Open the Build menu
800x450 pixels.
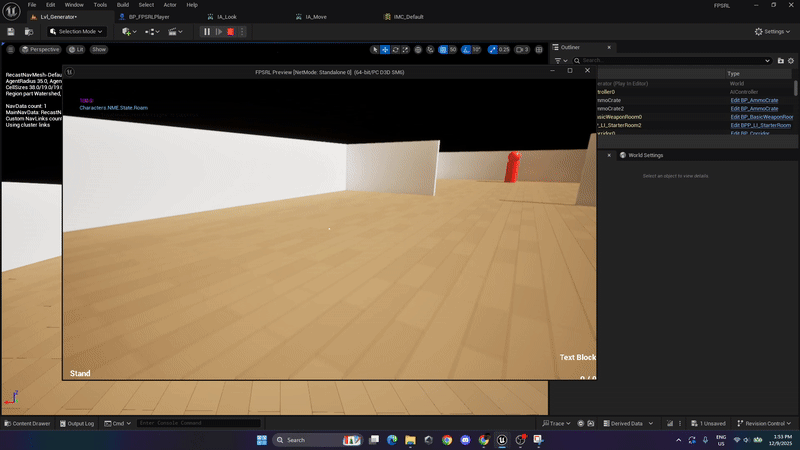pyautogui.click(x=123, y=5)
